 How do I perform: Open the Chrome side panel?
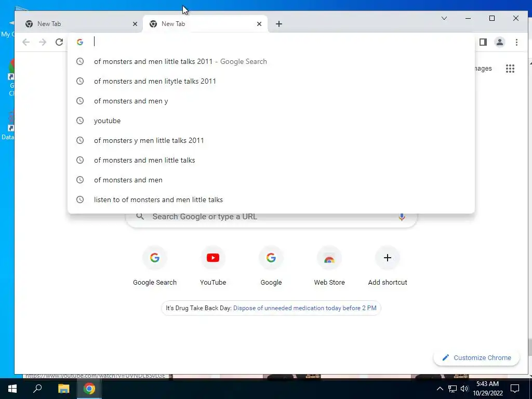483,42
